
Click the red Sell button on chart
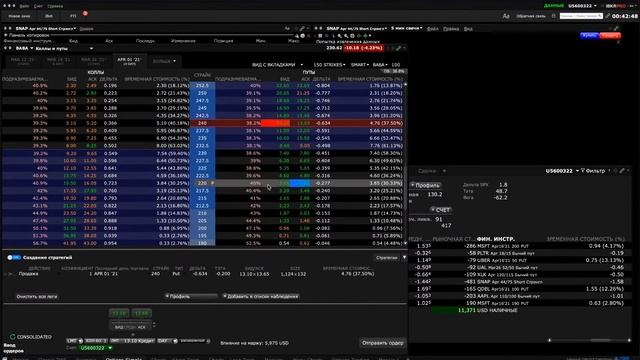coord(610,36)
